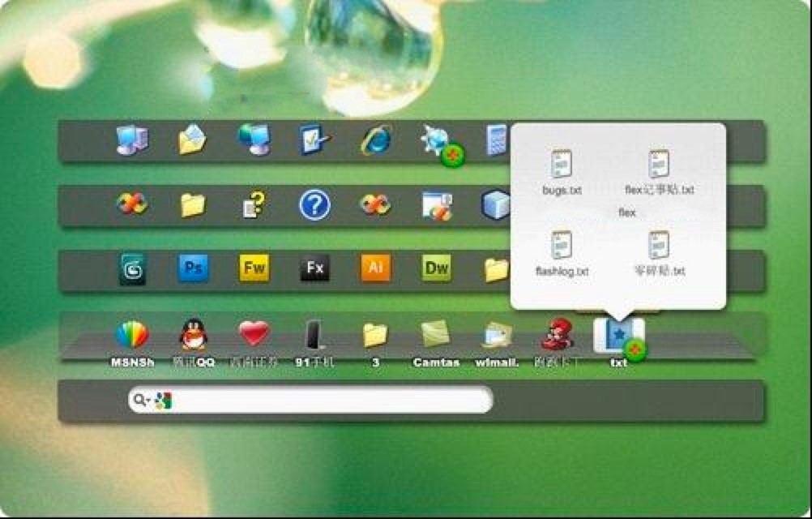The height and width of the screenshot is (519, 812).
Task: Open the blue 3D cube icon
Action: [496, 204]
